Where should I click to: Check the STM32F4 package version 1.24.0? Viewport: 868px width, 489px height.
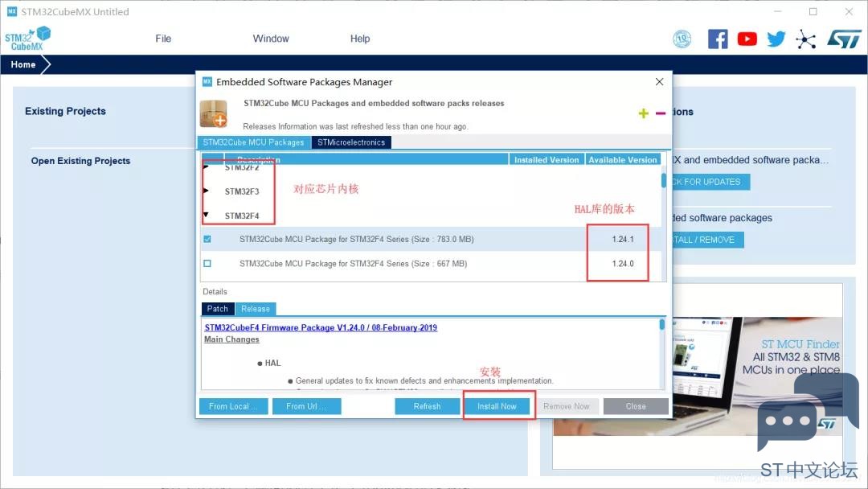point(207,264)
